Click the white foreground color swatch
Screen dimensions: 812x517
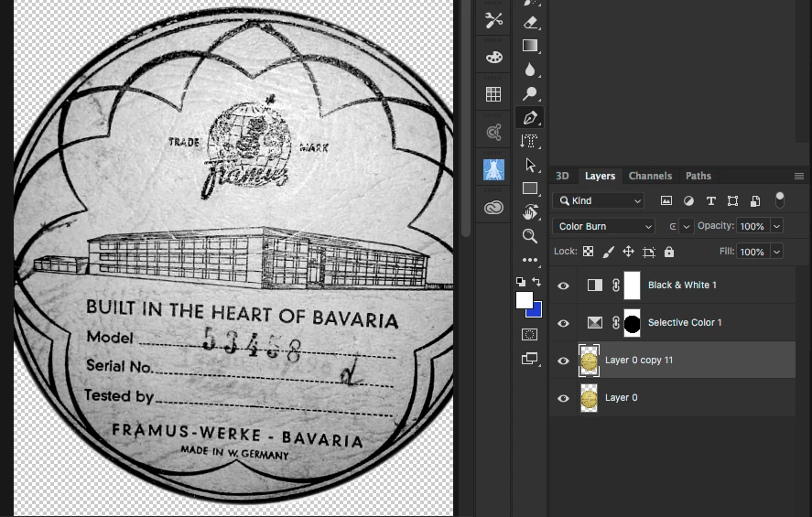pos(523,299)
